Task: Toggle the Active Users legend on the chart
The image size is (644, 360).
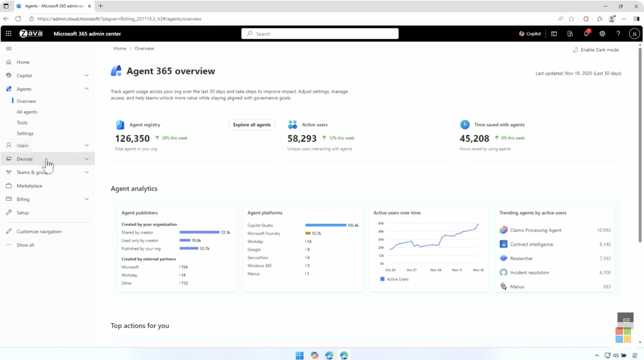Action: tap(394, 279)
